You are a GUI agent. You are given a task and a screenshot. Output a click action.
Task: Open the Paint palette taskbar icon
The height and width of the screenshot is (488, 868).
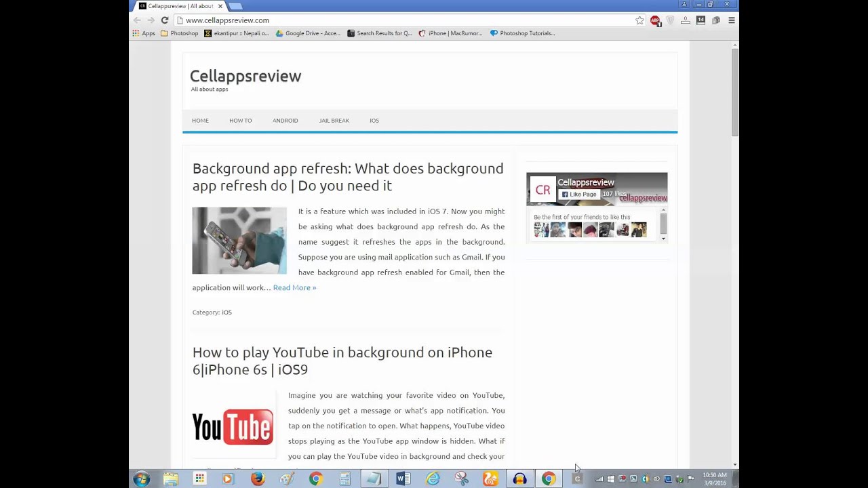coord(287,479)
